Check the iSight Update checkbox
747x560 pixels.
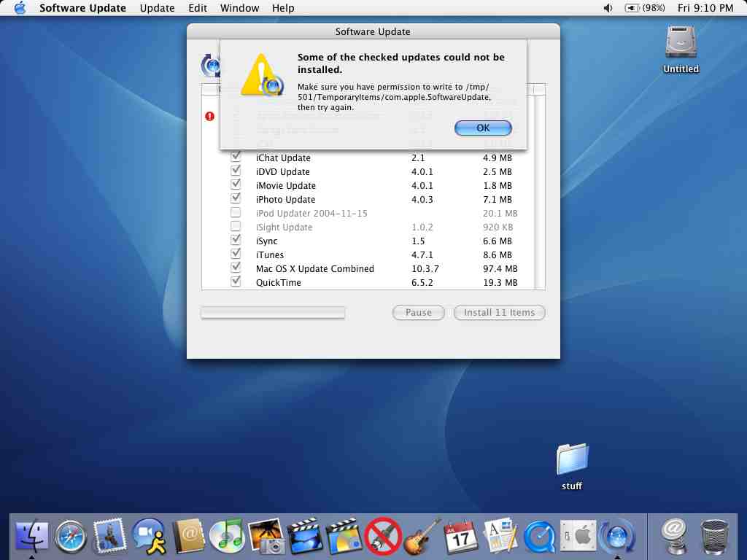tap(236, 226)
